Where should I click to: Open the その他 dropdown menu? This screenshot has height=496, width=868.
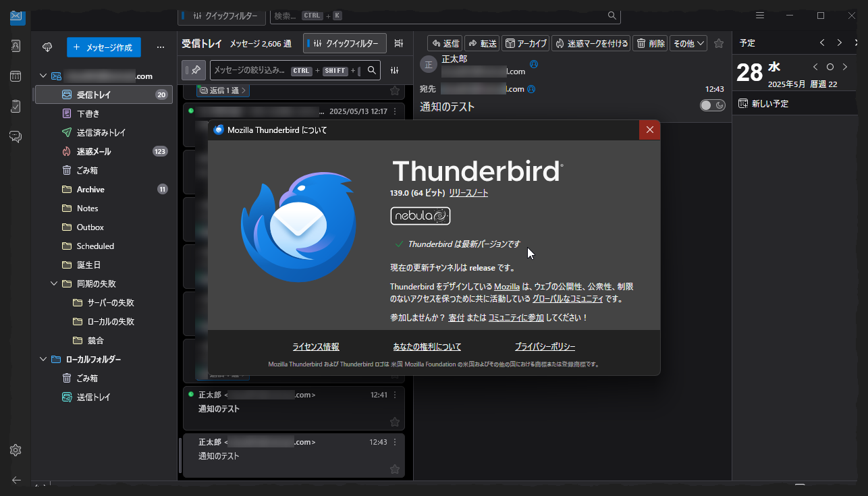tap(688, 43)
